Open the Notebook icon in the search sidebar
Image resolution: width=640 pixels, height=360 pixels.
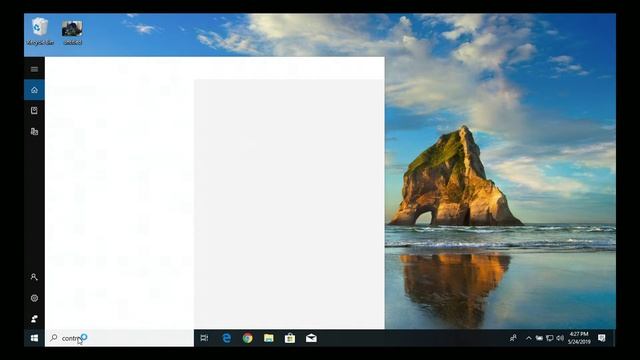34,110
